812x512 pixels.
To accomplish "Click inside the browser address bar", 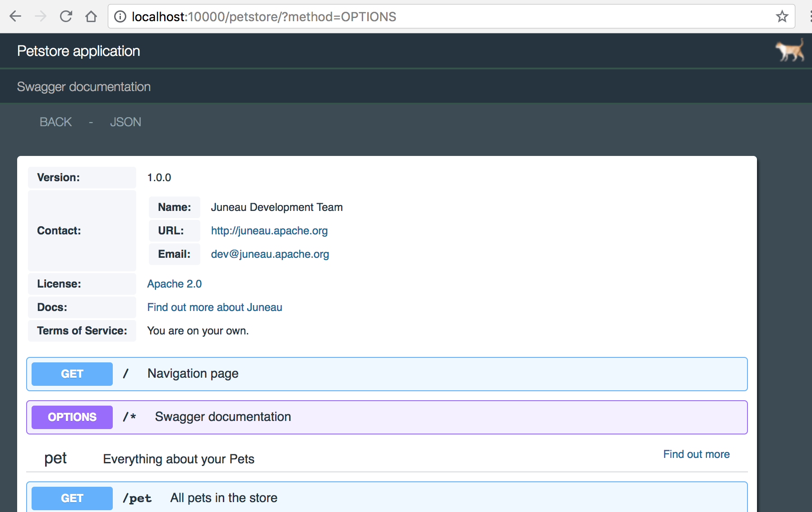I will click(x=271, y=16).
